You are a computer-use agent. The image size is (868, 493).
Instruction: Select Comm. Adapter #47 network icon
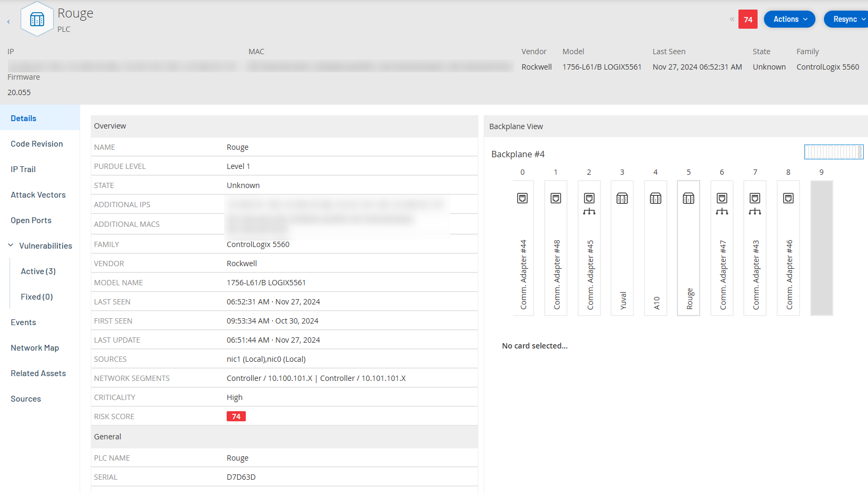(x=722, y=211)
